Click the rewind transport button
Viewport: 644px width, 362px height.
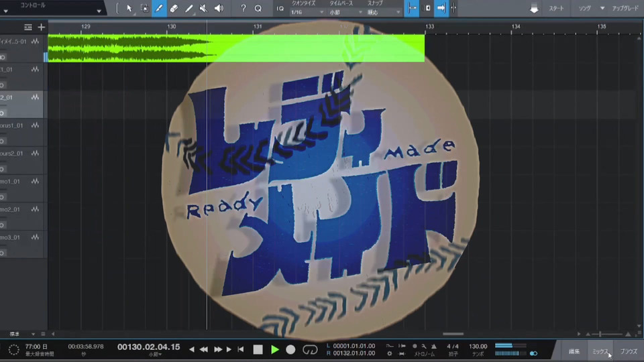click(x=204, y=350)
